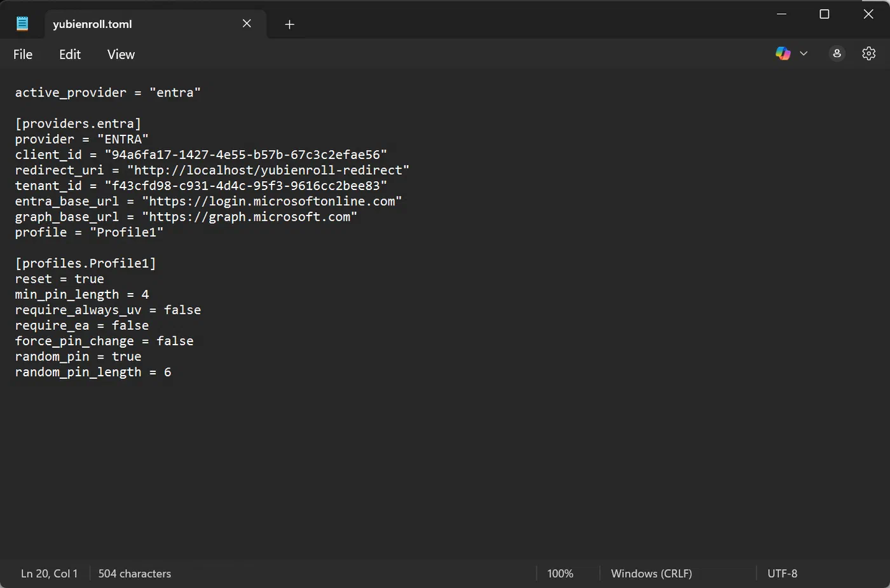Click the entra_base_url line
The height and width of the screenshot is (588, 890).
[209, 202]
